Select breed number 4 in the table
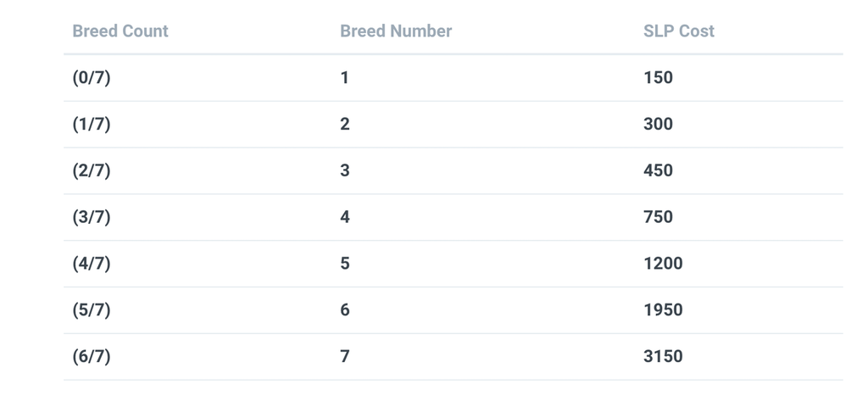The image size is (868, 401). (345, 218)
